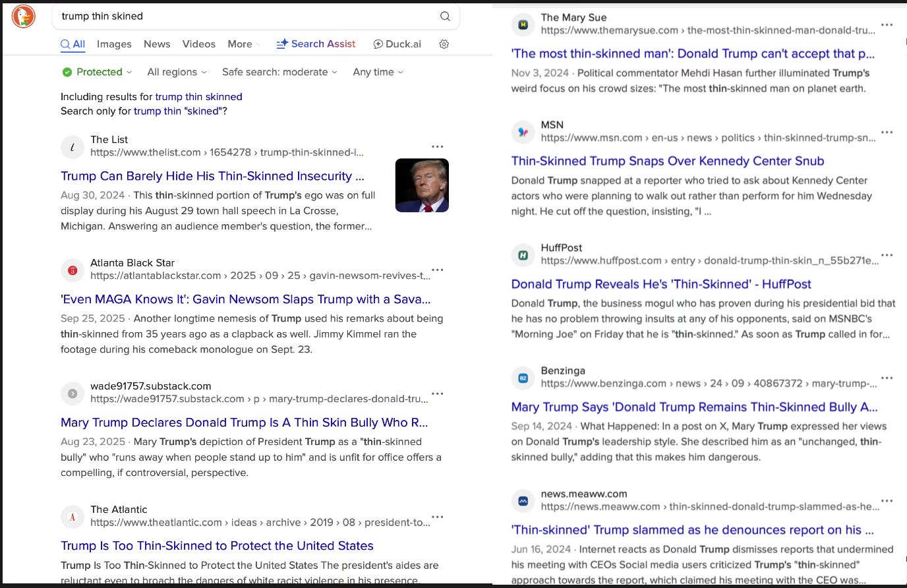Click Atlanta Black Star favicon
907x588 pixels.
73,270
